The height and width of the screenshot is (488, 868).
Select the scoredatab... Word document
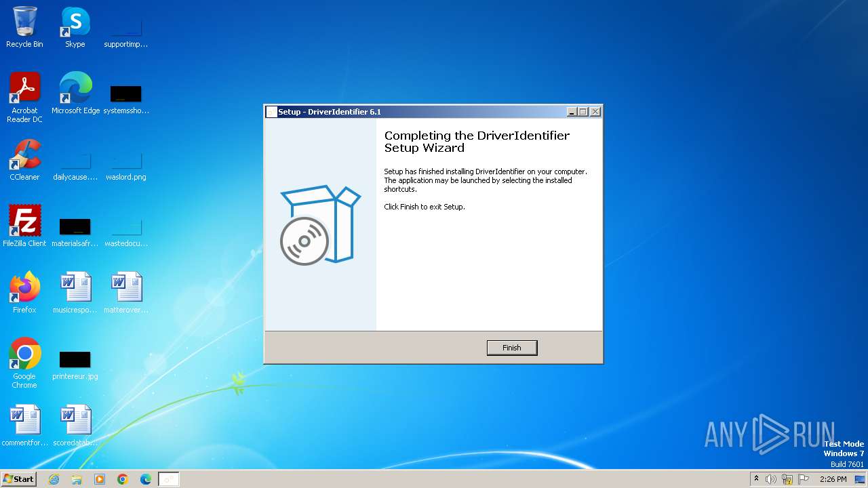[x=75, y=426]
